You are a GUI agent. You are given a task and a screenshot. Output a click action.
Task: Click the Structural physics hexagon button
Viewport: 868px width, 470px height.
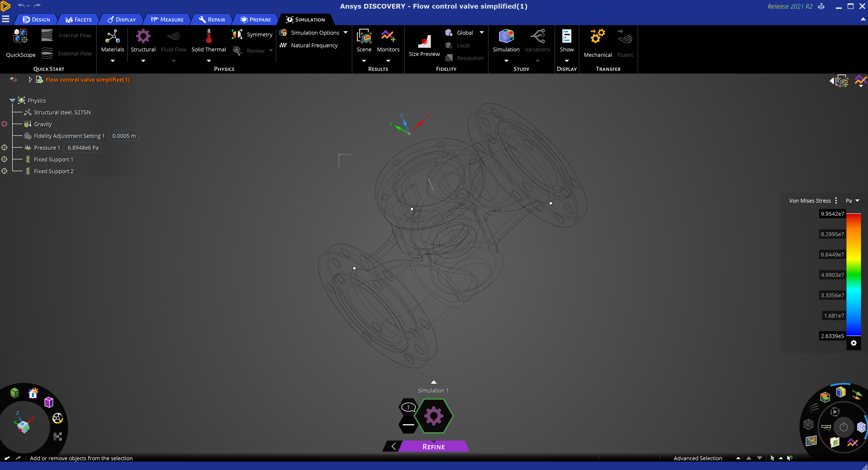434,416
